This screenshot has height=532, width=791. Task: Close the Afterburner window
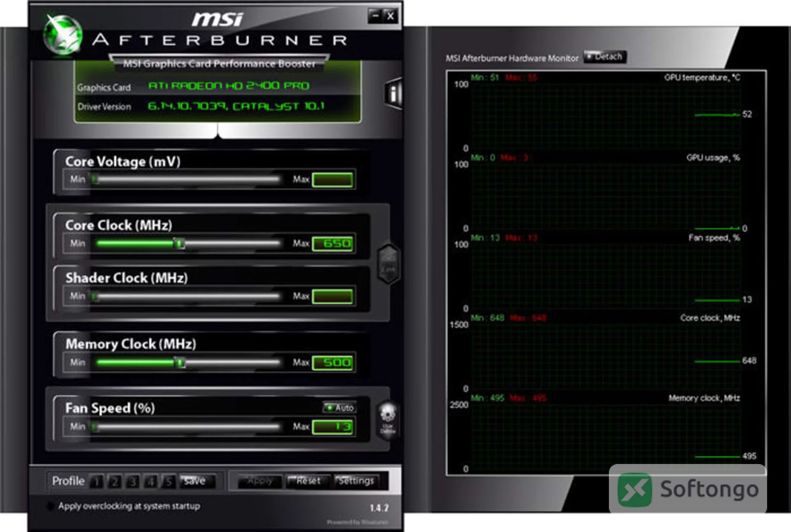pyautogui.click(x=390, y=16)
